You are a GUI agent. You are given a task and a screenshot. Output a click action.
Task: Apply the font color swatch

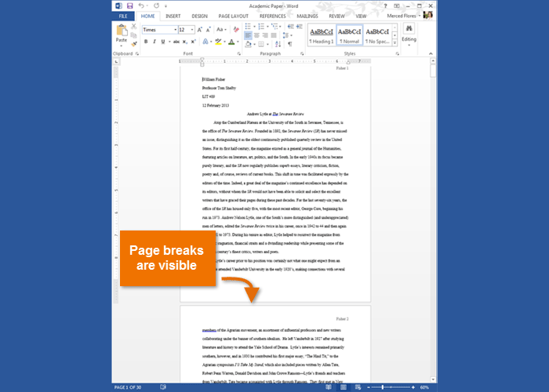231,42
